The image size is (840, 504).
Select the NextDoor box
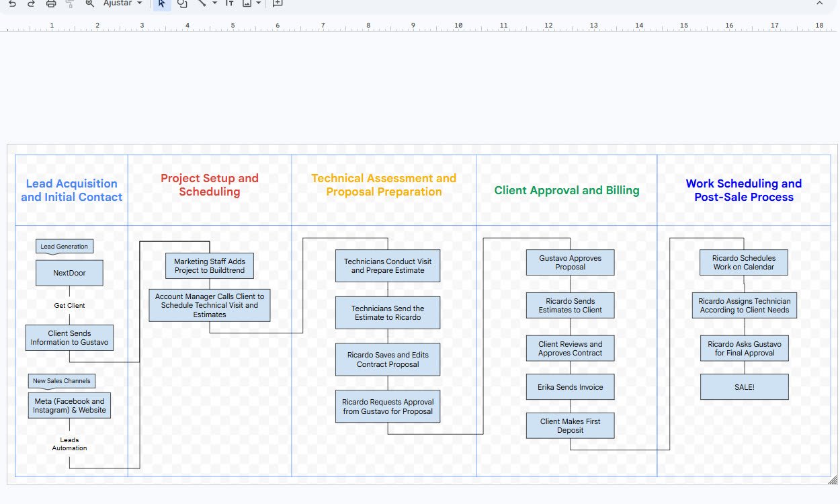(x=69, y=273)
